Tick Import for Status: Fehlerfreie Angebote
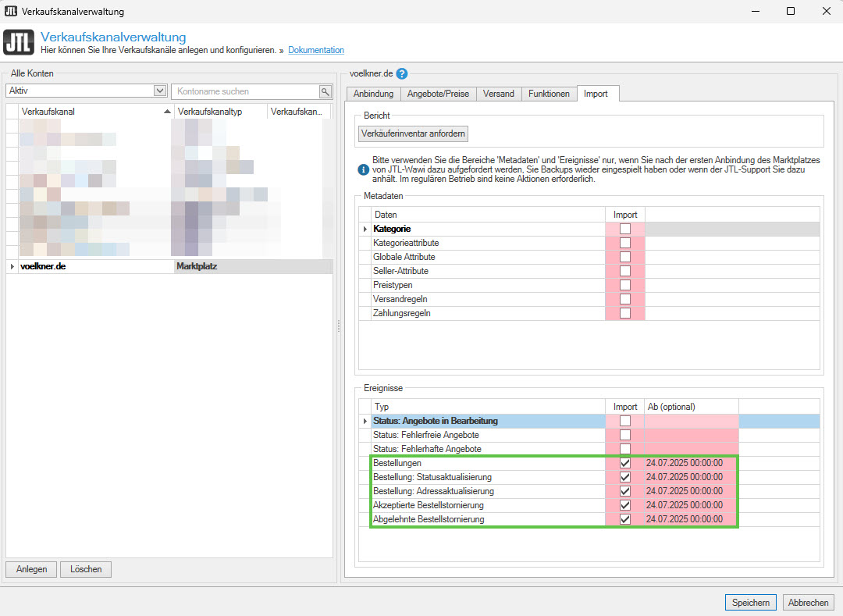This screenshot has height=616, width=843. click(x=624, y=435)
